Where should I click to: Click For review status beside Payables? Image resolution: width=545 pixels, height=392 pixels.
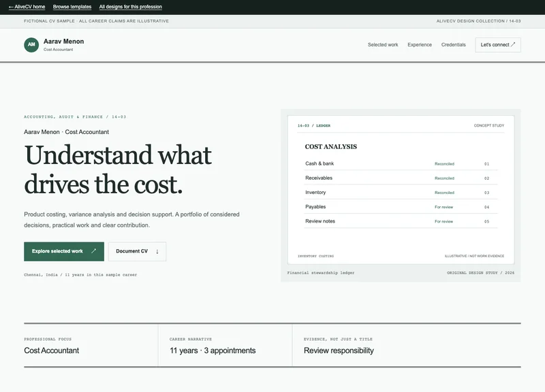pyautogui.click(x=444, y=207)
